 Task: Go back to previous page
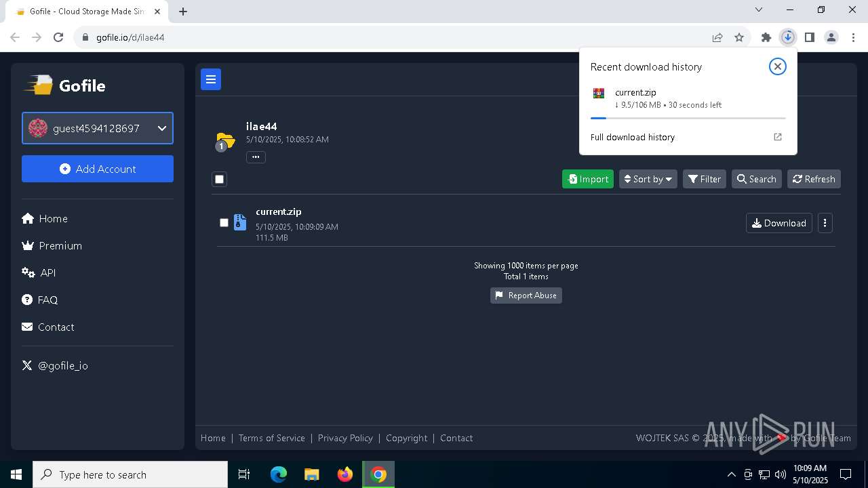coord(15,37)
